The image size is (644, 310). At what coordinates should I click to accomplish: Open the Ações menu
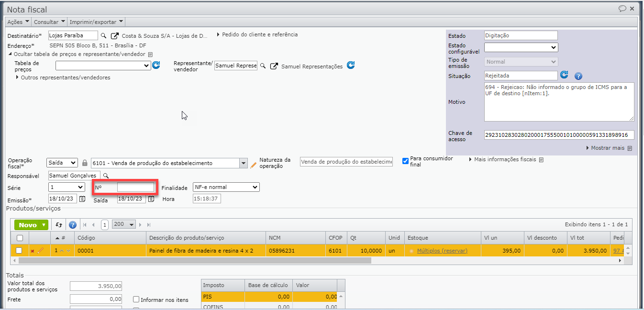coord(18,22)
